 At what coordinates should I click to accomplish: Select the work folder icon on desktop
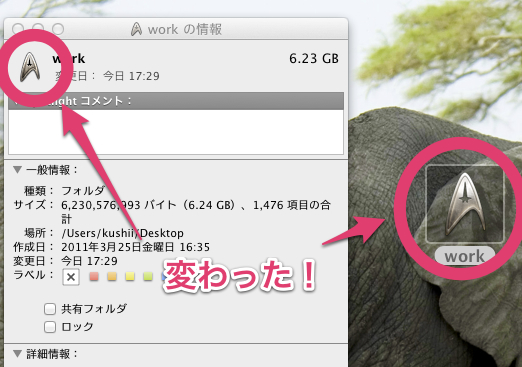tap(465, 204)
